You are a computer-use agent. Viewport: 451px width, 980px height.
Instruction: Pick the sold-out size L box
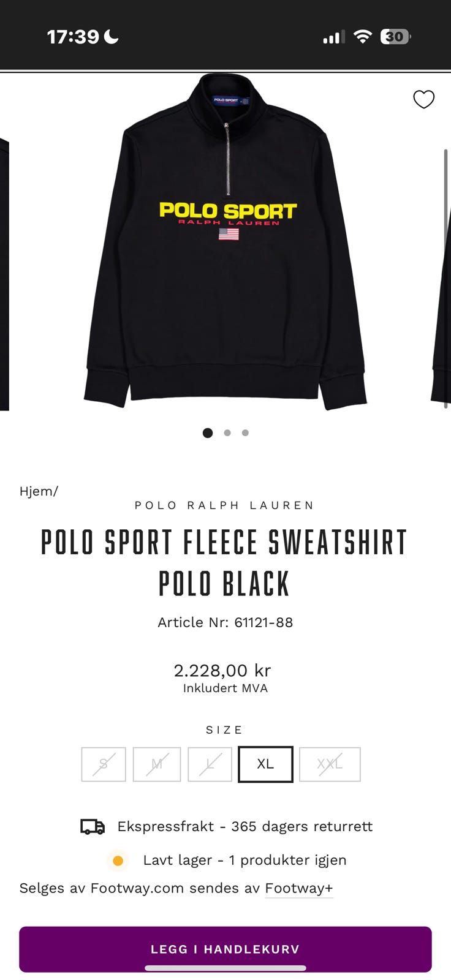point(210,764)
